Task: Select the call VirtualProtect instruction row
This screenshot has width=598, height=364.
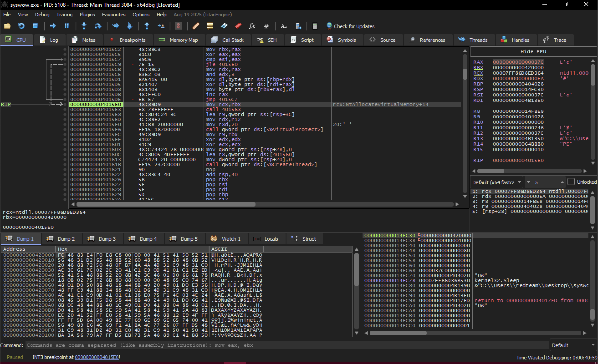Action: click(265, 129)
